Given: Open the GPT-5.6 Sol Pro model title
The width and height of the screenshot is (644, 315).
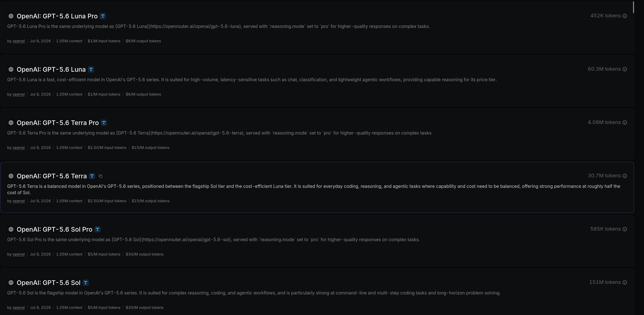Looking at the screenshot, I should click(55, 230).
